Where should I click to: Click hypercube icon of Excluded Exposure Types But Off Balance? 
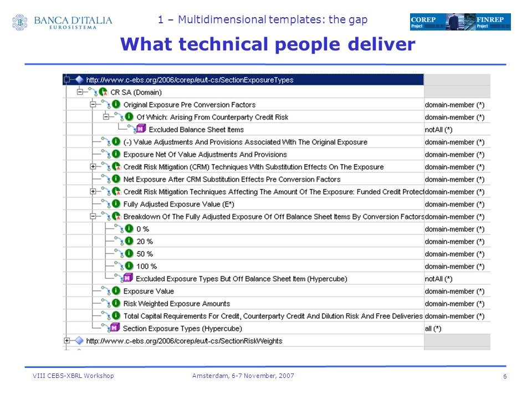click(x=128, y=278)
